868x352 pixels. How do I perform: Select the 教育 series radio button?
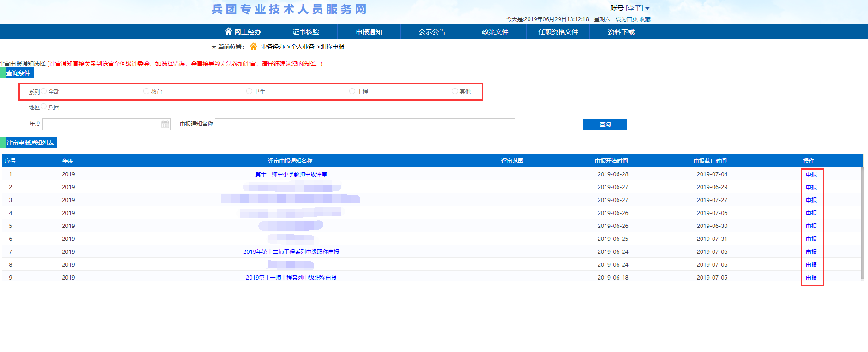tap(146, 91)
